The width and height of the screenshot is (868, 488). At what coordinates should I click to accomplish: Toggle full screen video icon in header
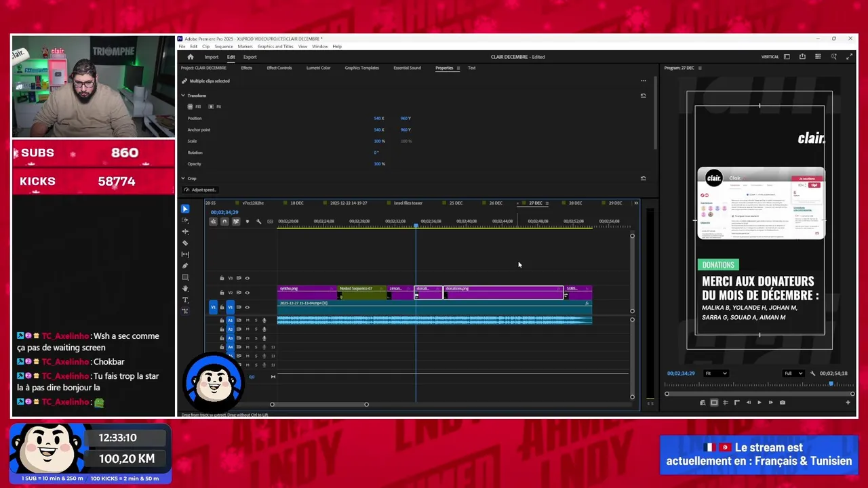pyautogui.click(x=849, y=57)
